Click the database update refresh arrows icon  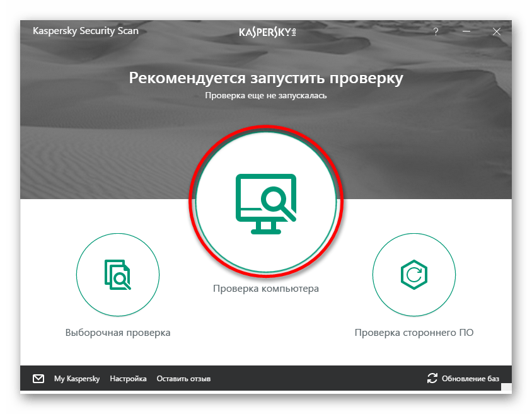[432, 379]
